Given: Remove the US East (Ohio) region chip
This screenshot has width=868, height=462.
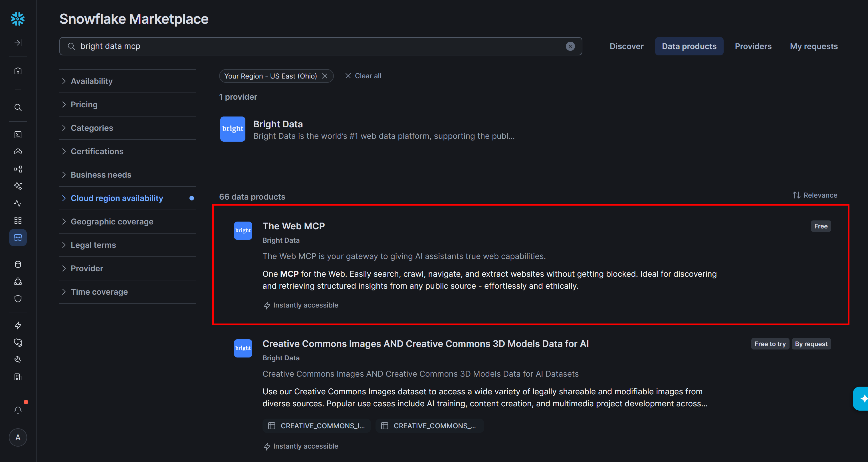Looking at the screenshot, I should click(x=324, y=76).
